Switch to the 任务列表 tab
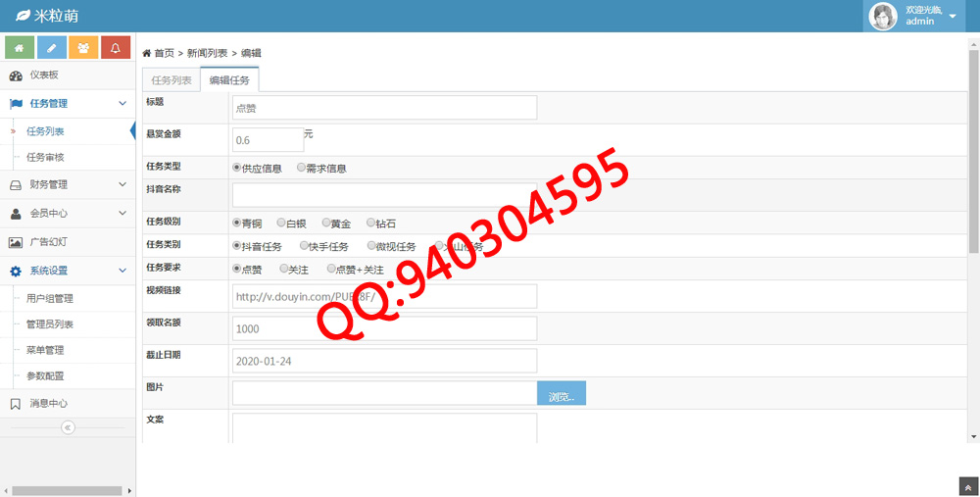This screenshot has height=497, width=980. coord(171,80)
